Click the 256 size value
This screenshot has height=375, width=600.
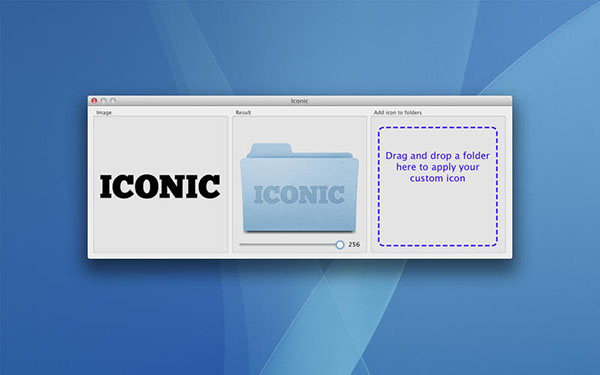[354, 245]
